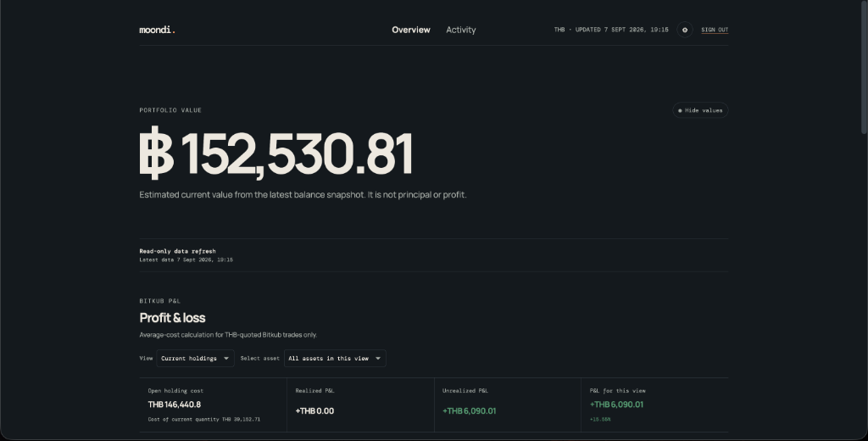Click the Estimated current value description text

[303, 194]
